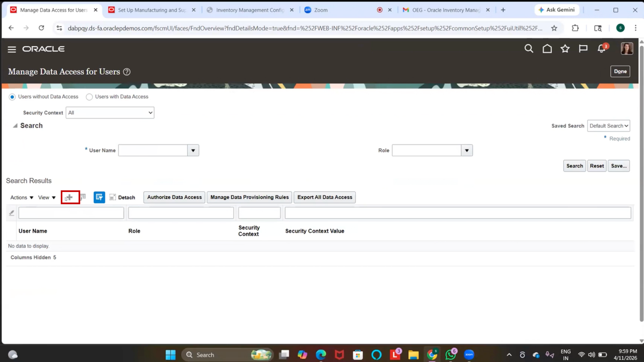Viewport: 644px width, 362px height.
Task: Switch to OEG Oracle Inventory Gmail tab
Action: 446,10
